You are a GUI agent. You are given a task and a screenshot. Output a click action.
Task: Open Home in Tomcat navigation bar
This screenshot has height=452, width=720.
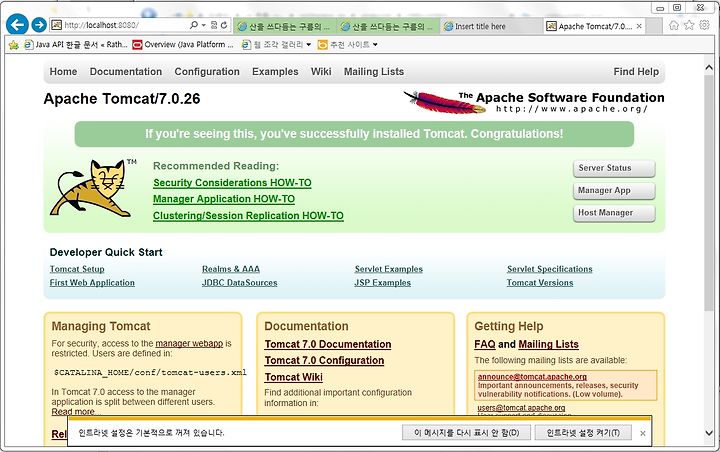63,72
